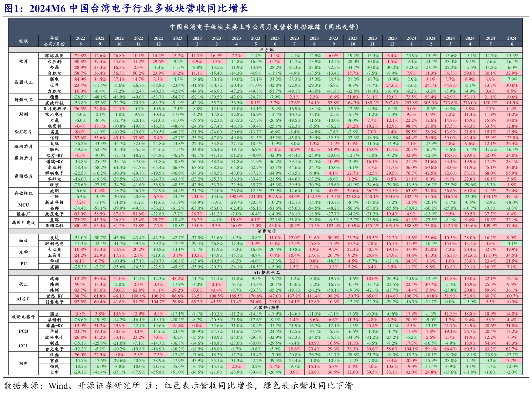
Task: Click the company name "国巨"
Action: (x=55, y=314)
